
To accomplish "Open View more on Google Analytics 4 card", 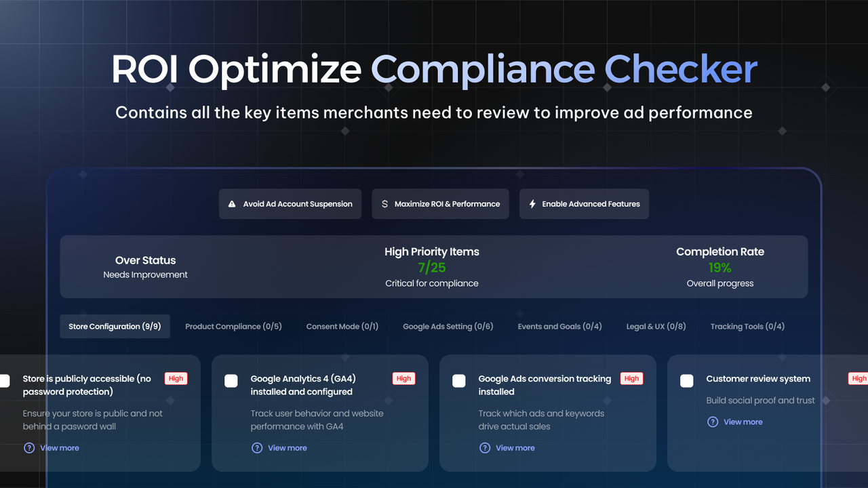I will pos(288,448).
